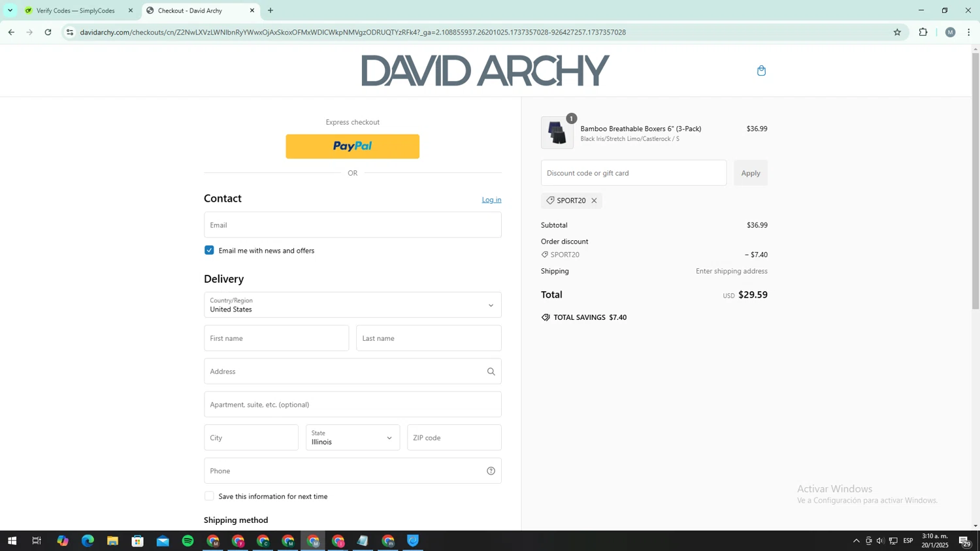This screenshot has width=980, height=551.
Task: Click into the Address field
Action: pos(353,371)
